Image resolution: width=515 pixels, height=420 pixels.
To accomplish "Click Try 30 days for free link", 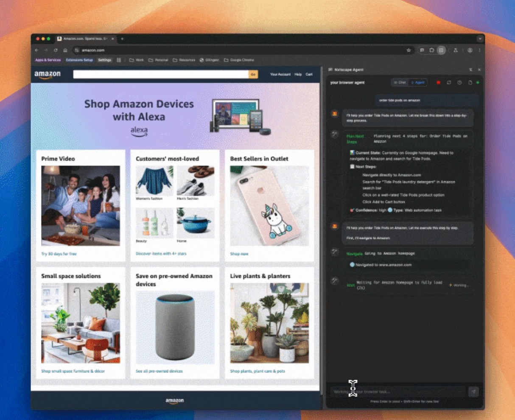I will coord(59,254).
